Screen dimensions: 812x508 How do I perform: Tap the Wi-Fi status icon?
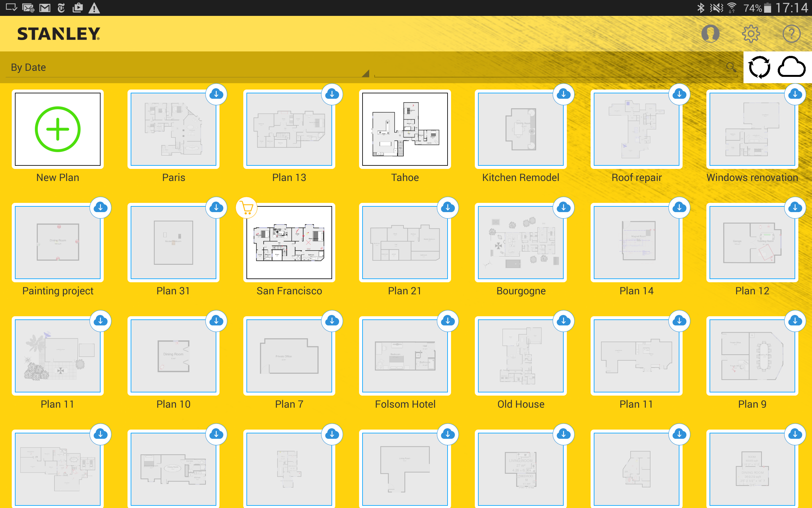click(732, 8)
